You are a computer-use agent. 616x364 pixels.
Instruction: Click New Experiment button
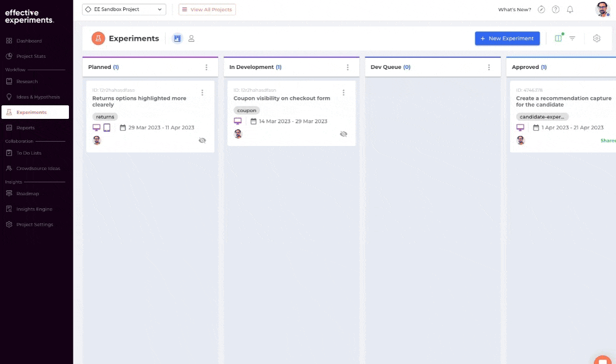507,38
